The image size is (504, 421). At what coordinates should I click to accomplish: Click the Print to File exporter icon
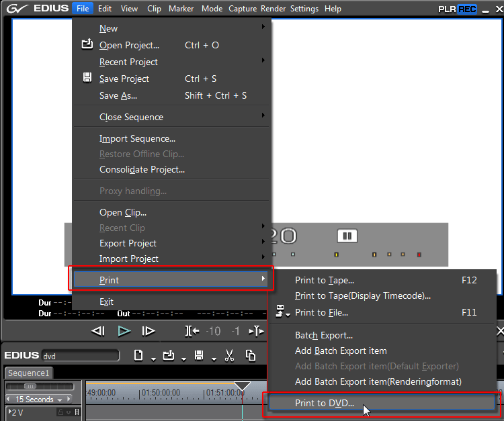(x=280, y=311)
